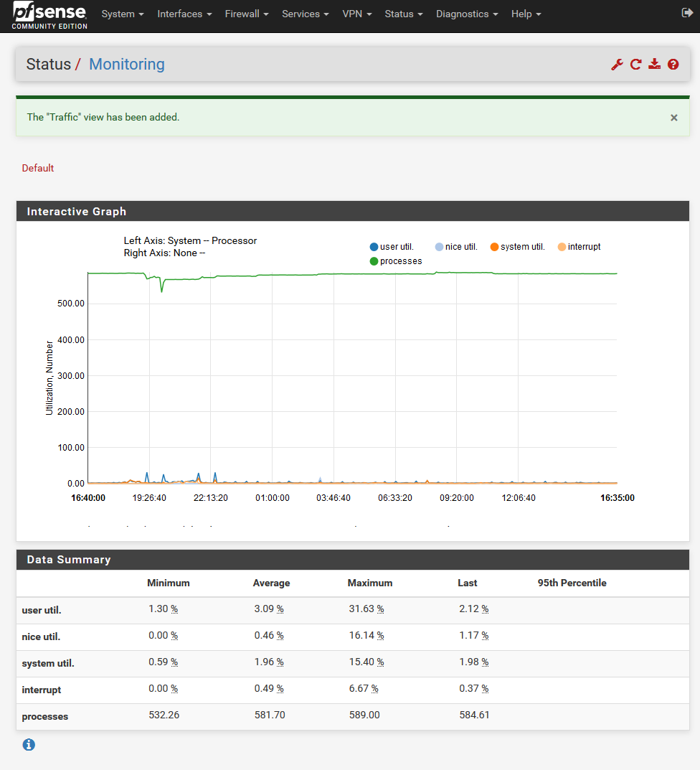Click the export graph download icon
The width and height of the screenshot is (700, 770).
[x=654, y=65]
